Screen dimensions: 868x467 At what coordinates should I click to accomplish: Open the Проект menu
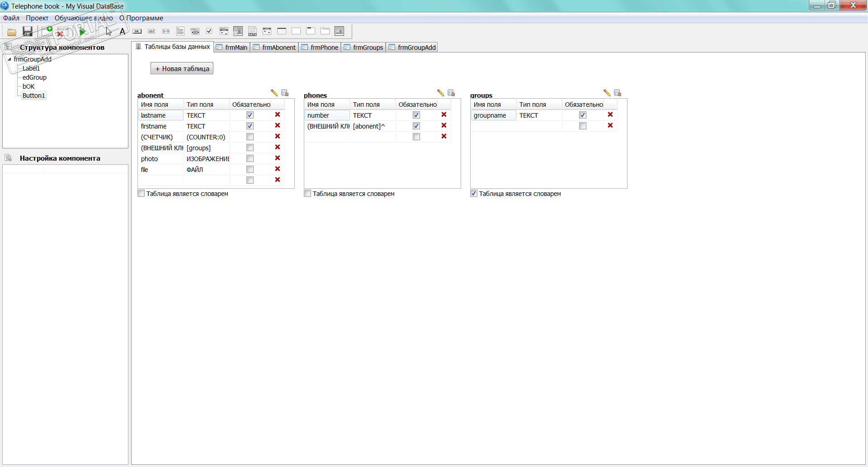[x=37, y=18]
